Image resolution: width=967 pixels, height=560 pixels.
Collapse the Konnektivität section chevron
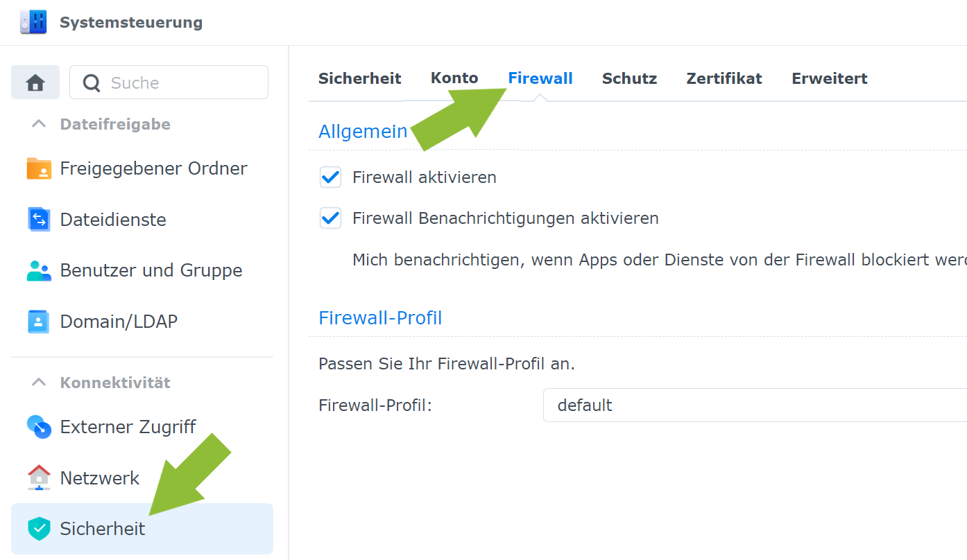pyautogui.click(x=40, y=383)
